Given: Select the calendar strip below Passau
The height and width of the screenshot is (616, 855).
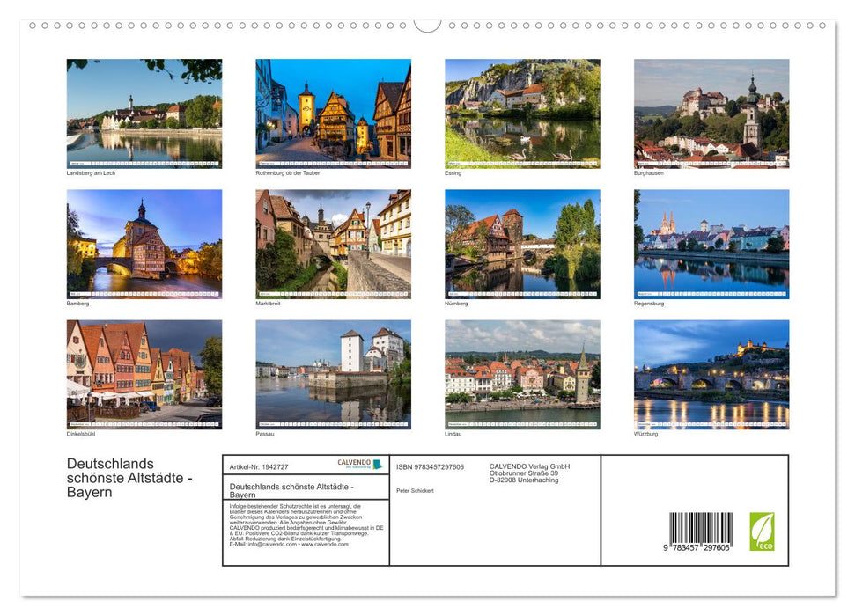Looking at the screenshot, I should point(333,422).
